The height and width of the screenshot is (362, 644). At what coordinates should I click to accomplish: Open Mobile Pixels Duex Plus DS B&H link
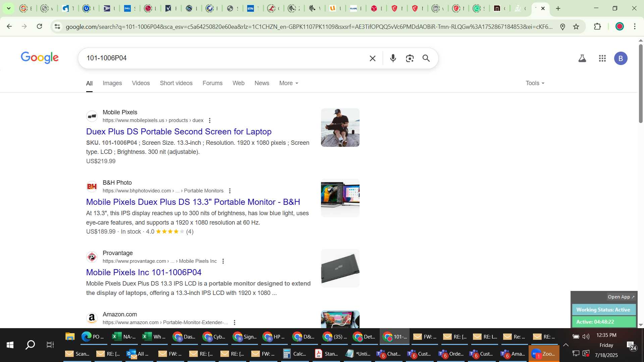[193, 202]
